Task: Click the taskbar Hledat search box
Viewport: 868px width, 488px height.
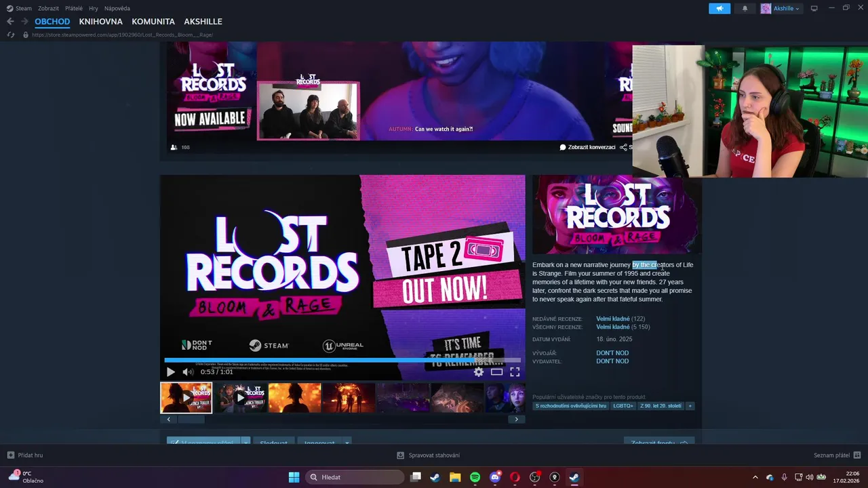Action: point(355,477)
